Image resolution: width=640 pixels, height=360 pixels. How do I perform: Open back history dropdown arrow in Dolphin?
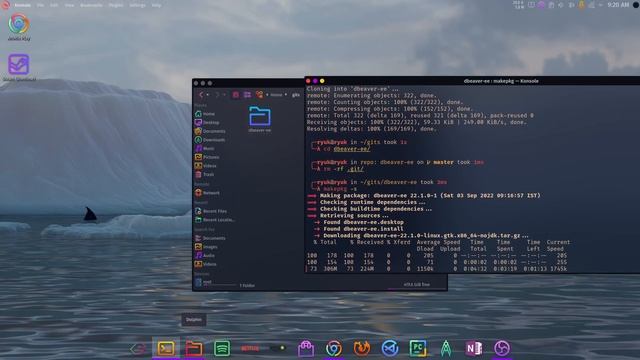coord(208,95)
